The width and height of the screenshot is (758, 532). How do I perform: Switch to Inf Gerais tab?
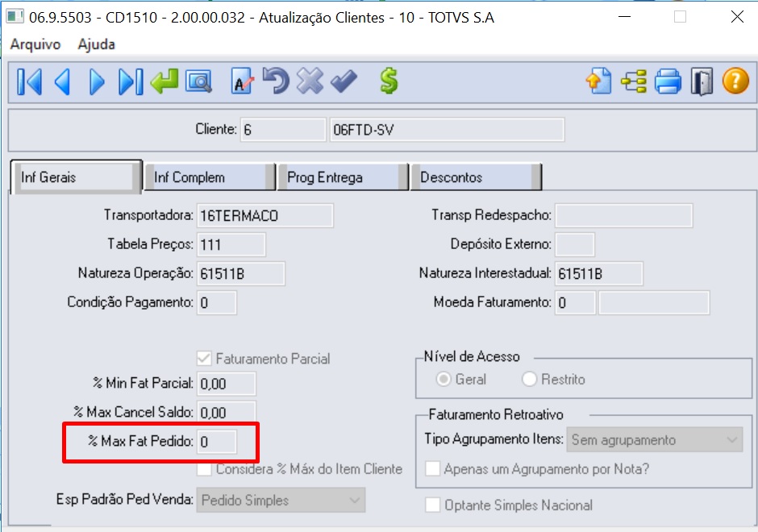[76, 177]
